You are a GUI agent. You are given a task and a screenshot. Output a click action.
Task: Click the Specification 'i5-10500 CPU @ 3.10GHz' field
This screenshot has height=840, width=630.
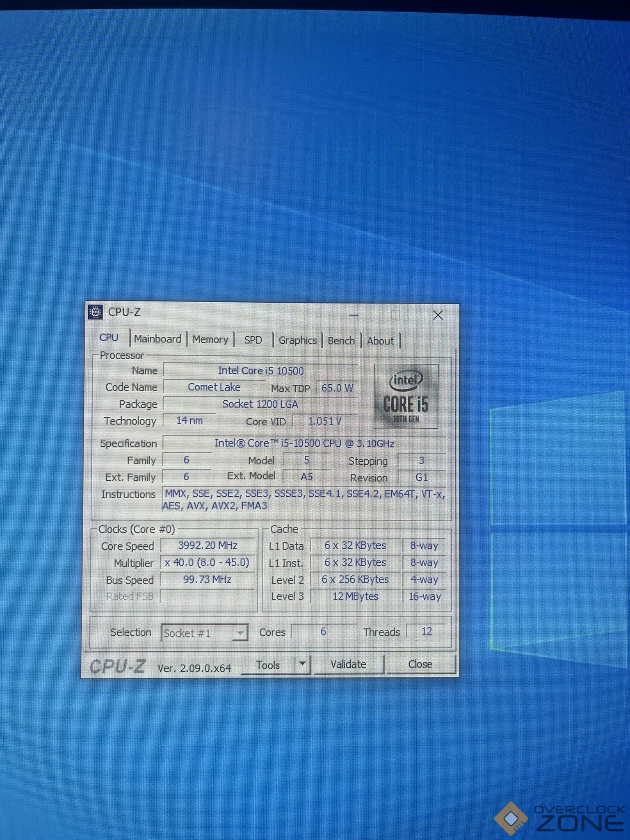point(304,443)
